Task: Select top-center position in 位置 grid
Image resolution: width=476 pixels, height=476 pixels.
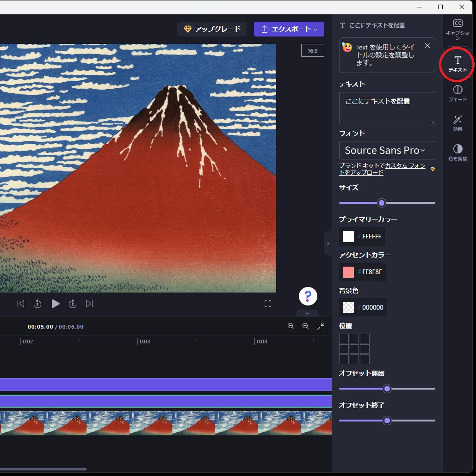Action: [354, 338]
